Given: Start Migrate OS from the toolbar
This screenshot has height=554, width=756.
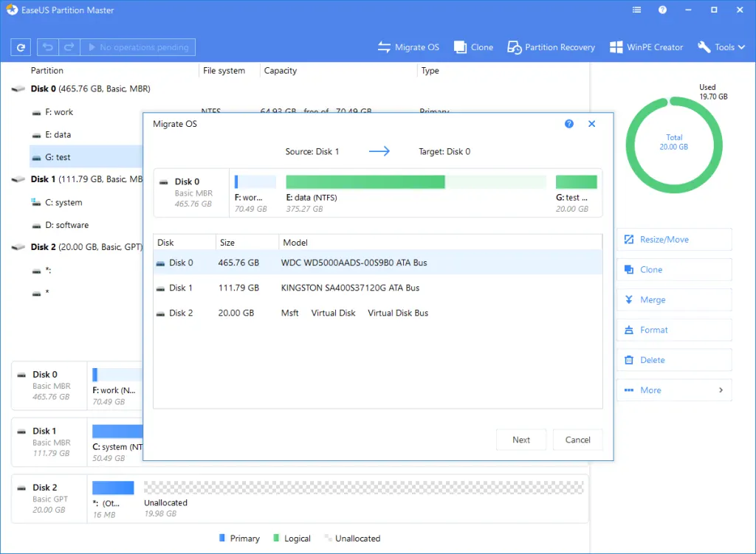Looking at the screenshot, I should 408,46.
